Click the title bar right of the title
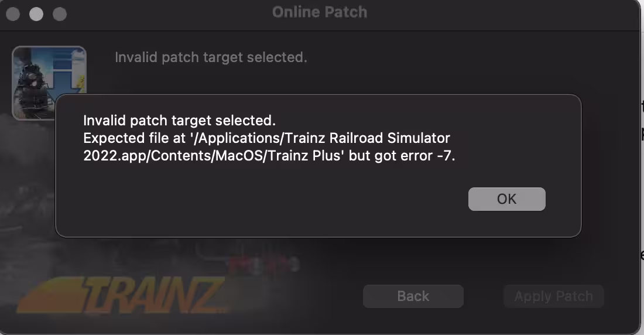 pyautogui.click(x=501, y=14)
